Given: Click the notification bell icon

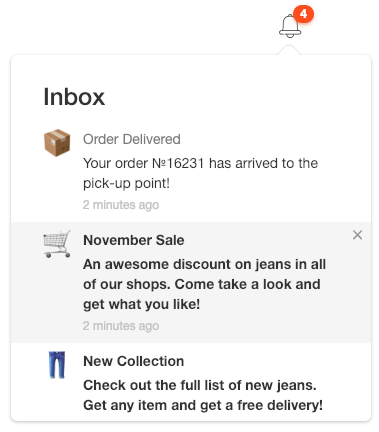Looking at the screenshot, I should [290, 26].
